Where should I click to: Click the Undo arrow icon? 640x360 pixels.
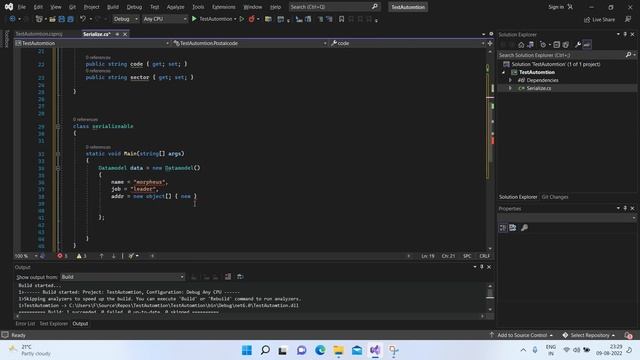pyautogui.click(x=83, y=19)
